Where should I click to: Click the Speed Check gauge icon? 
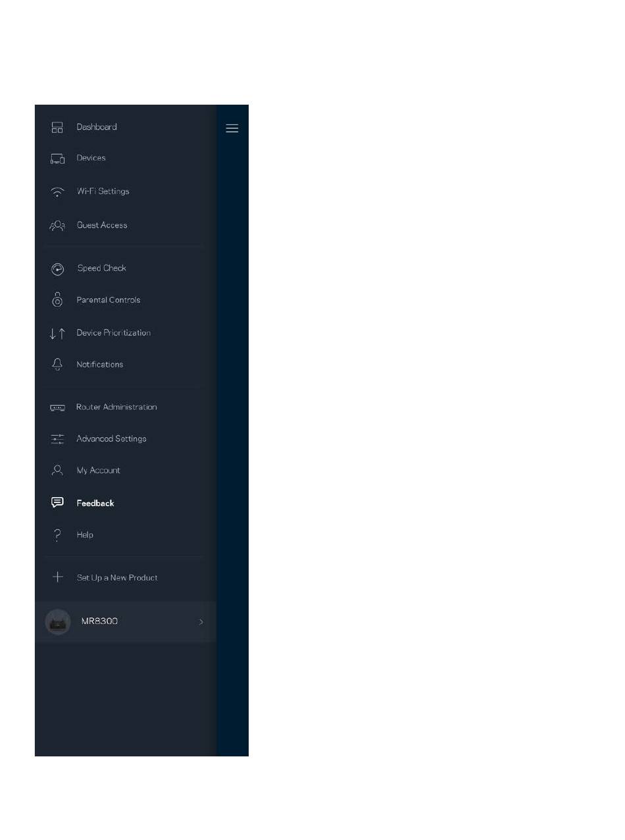point(57,269)
